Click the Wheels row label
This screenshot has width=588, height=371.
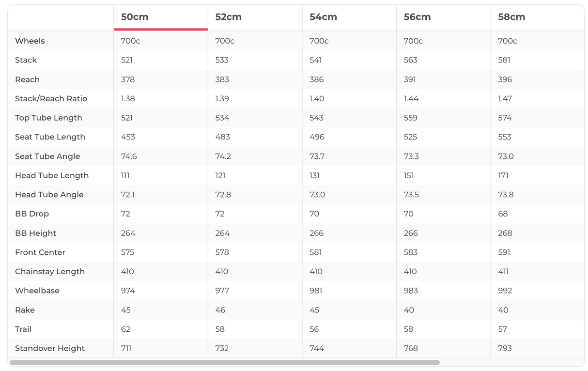point(30,41)
